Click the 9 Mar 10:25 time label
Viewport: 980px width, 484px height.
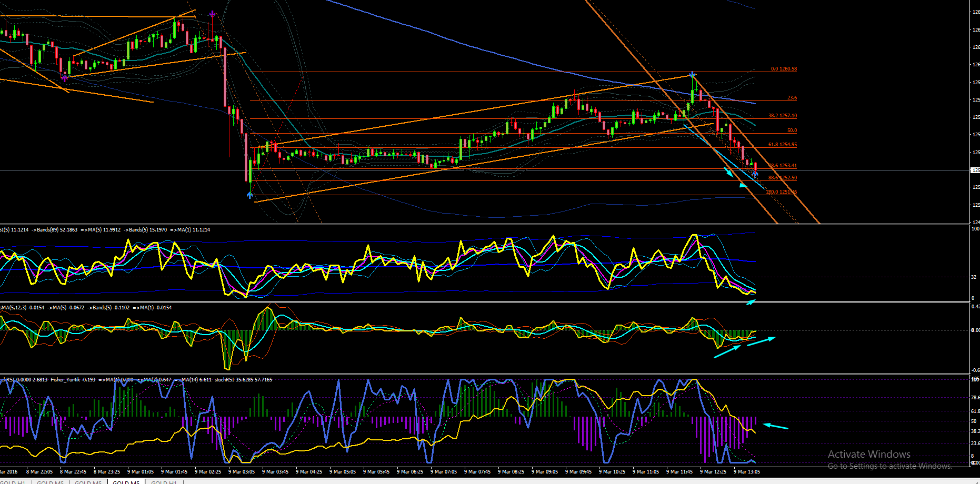[x=612, y=472]
